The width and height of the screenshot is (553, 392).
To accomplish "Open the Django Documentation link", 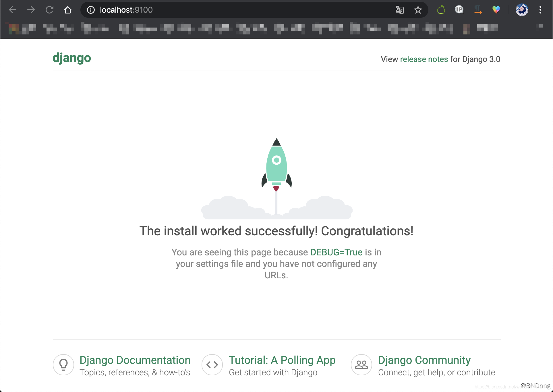I will 135,360.
